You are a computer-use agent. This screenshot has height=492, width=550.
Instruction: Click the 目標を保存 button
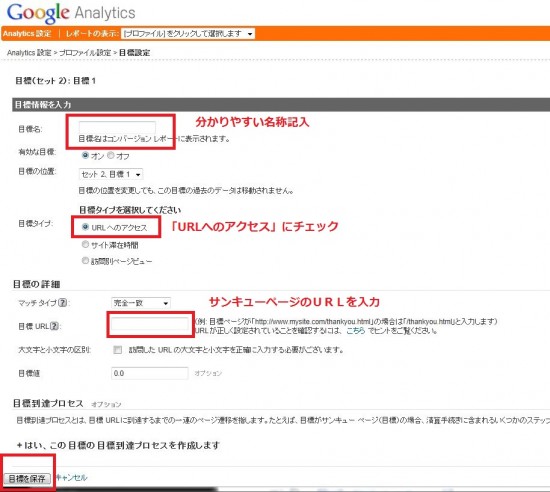pyautogui.click(x=27, y=479)
